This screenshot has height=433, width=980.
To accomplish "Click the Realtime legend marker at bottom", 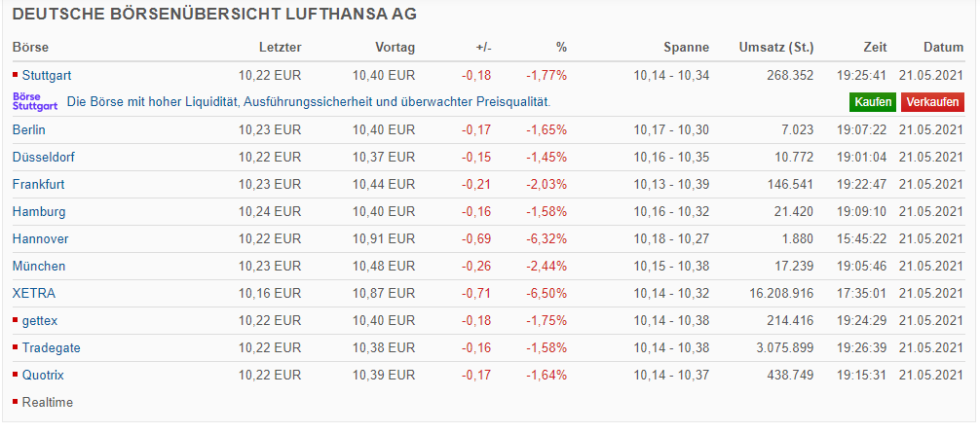I will pyautogui.click(x=16, y=402).
